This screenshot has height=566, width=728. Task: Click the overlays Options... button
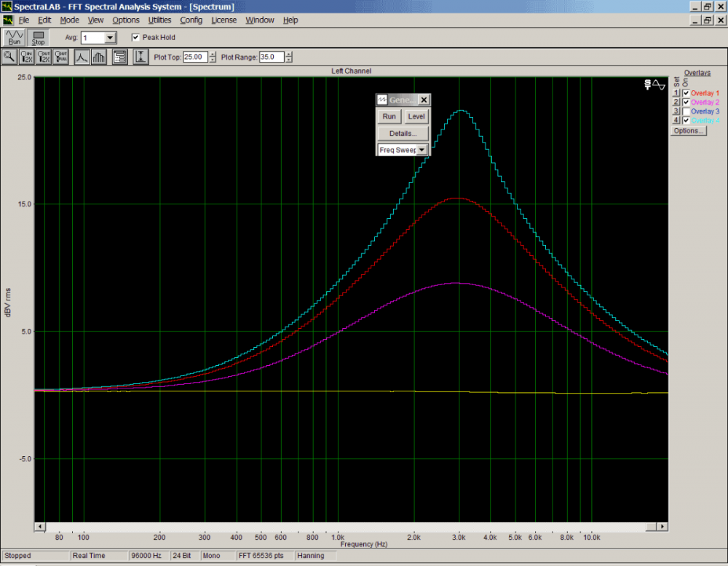pyautogui.click(x=689, y=131)
